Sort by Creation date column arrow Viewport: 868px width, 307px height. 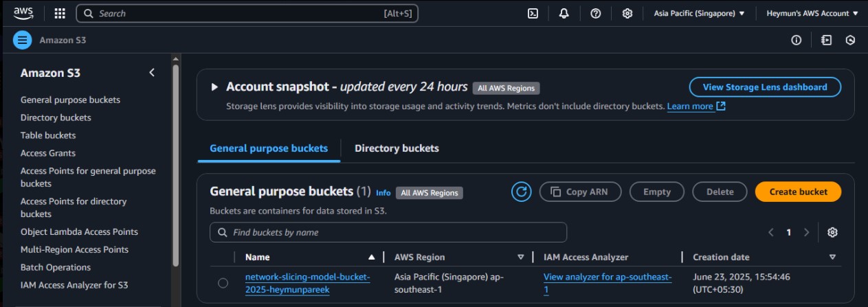832,257
